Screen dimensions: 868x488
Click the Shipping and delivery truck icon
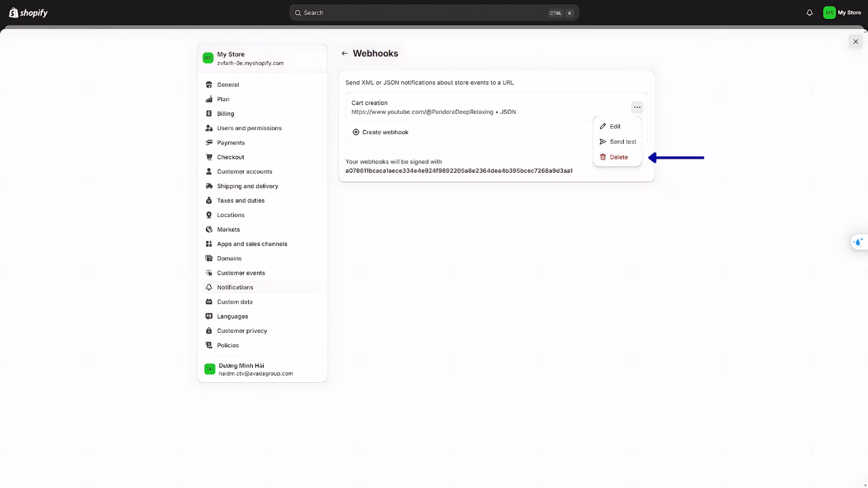point(209,186)
